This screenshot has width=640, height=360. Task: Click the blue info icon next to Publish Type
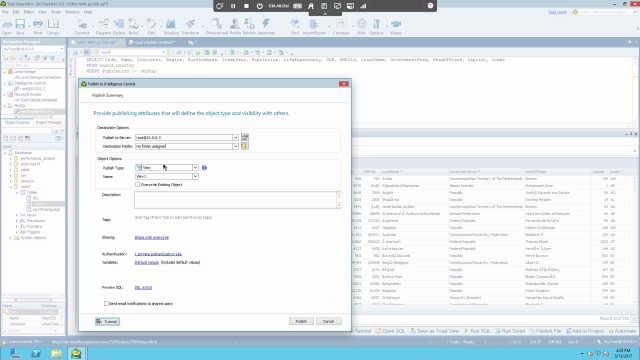coord(204,167)
